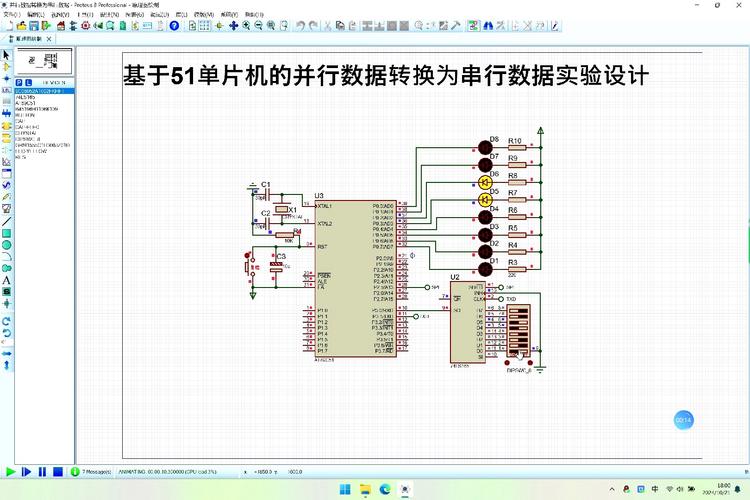Select the text script 'A' tool
Viewport: 750px width, 500px height.
coord(6,280)
